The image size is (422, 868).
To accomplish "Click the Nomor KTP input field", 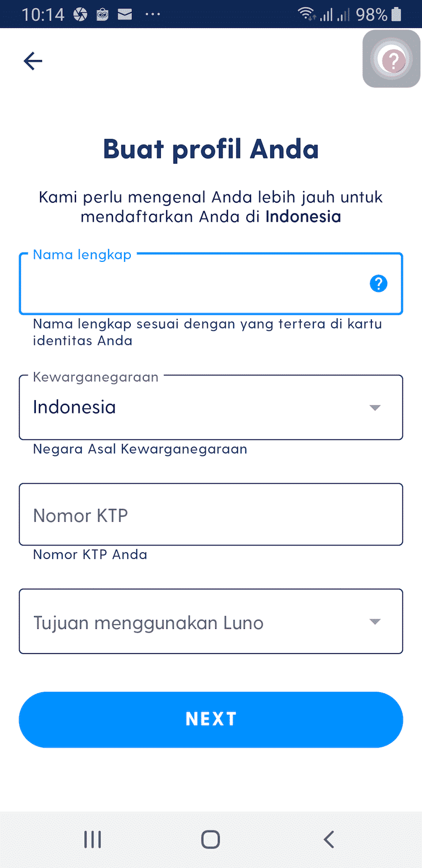I will pyautogui.click(x=211, y=514).
